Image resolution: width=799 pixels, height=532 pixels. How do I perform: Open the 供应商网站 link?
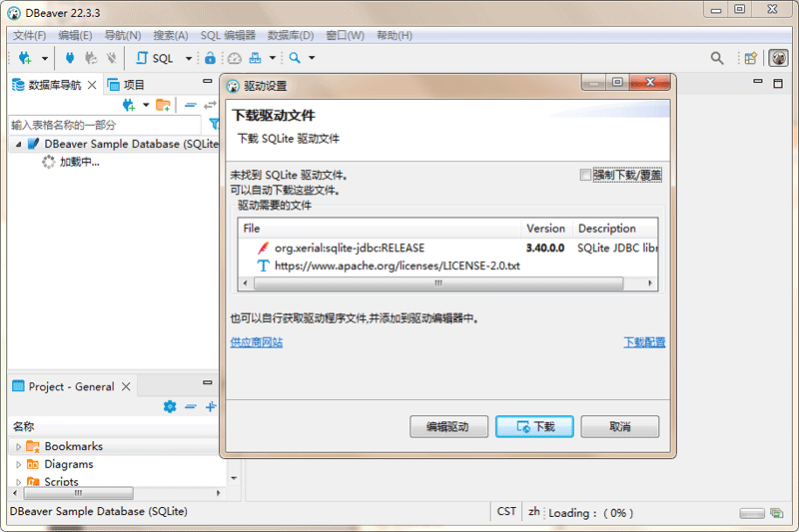point(257,342)
